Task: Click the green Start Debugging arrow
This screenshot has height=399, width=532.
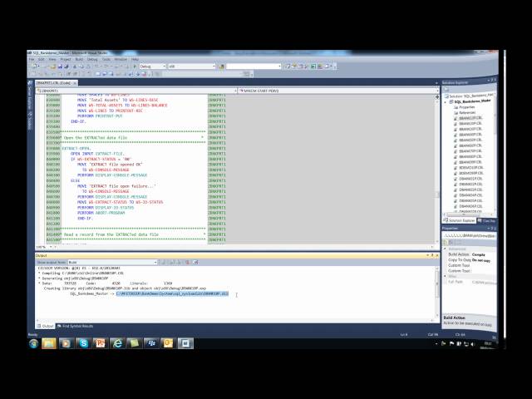Action: click(135, 66)
